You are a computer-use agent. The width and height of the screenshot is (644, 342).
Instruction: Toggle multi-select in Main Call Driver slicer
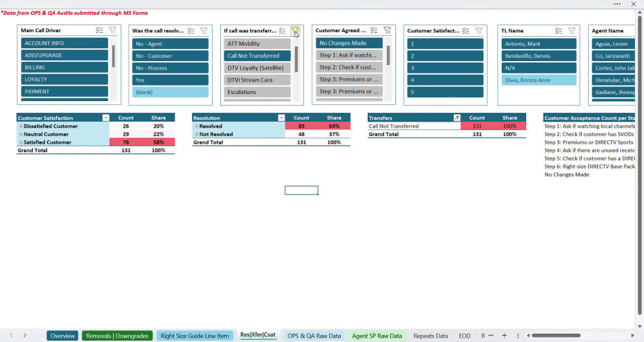tap(99, 30)
